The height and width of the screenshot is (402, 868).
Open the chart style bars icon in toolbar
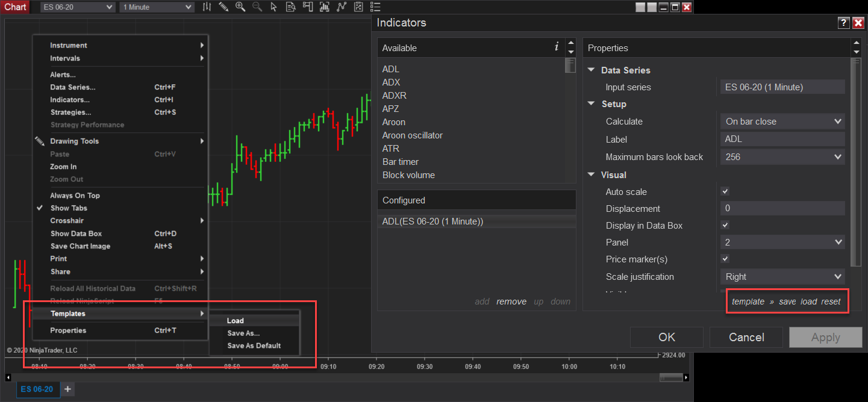point(207,7)
